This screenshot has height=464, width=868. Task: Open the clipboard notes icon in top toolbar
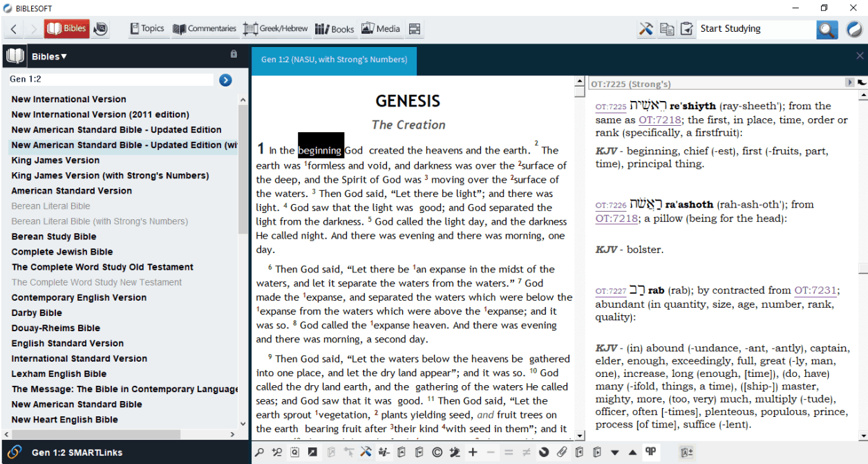(687, 29)
